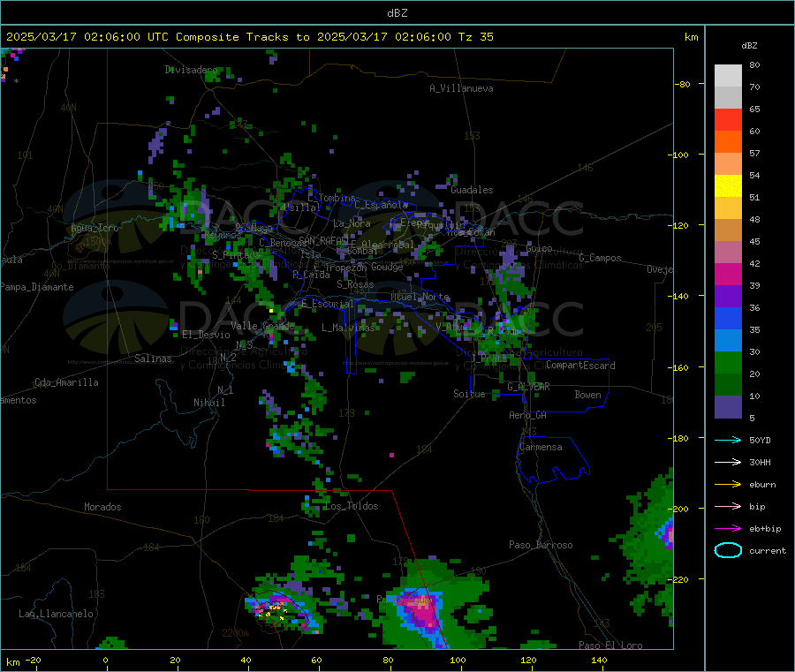Click the 'El_Desvio' map label
The height and width of the screenshot is (672, 795).
[x=206, y=335]
